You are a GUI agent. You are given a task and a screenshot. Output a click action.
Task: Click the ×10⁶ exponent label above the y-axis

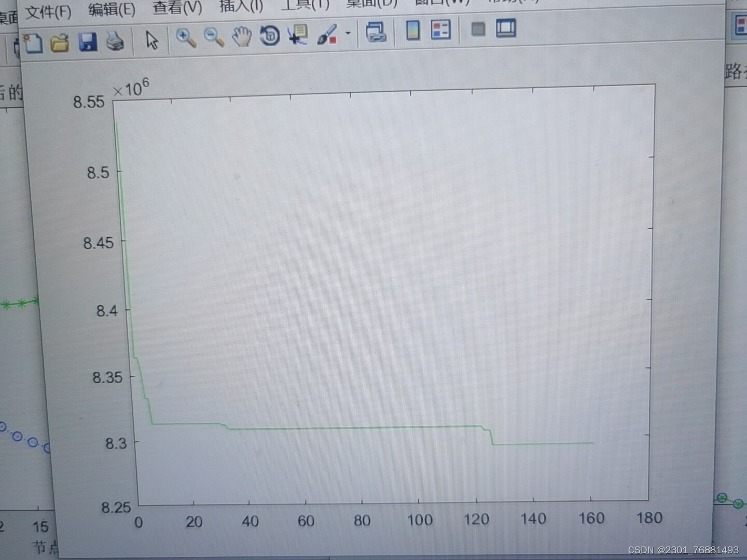[x=131, y=88]
